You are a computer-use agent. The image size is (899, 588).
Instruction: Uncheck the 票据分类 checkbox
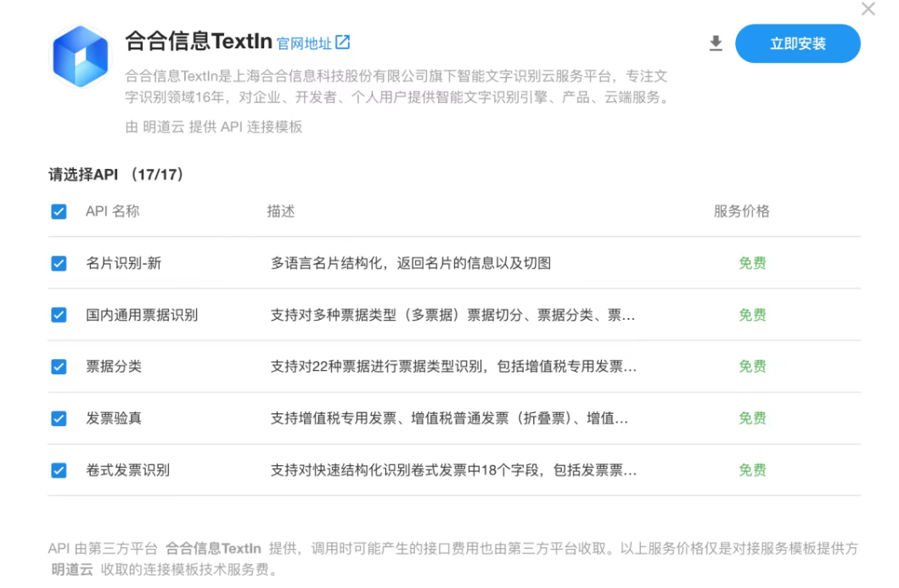[x=59, y=367]
